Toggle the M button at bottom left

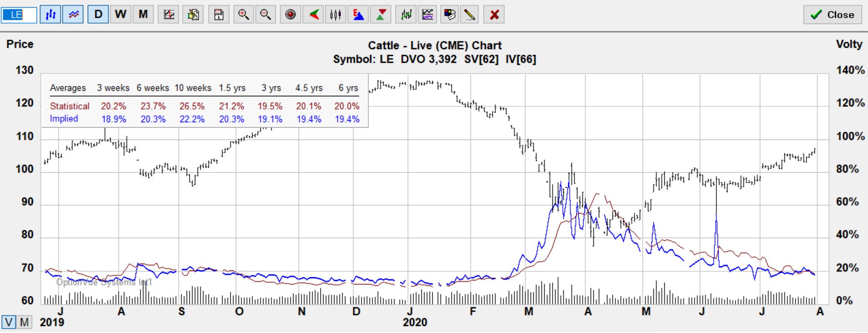click(x=25, y=322)
